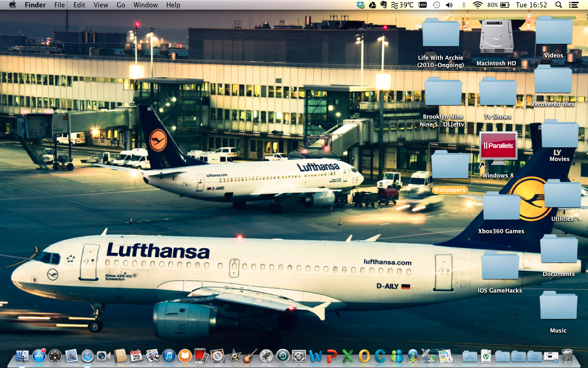Open Finder from the dock
This screenshot has width=588, height=368.
click(x=22, y=356)
